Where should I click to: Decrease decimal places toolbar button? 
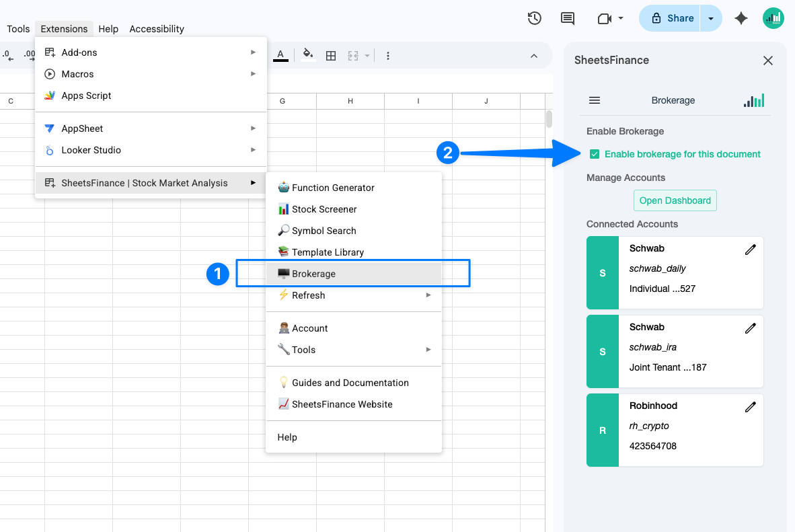tap(7, 55)
